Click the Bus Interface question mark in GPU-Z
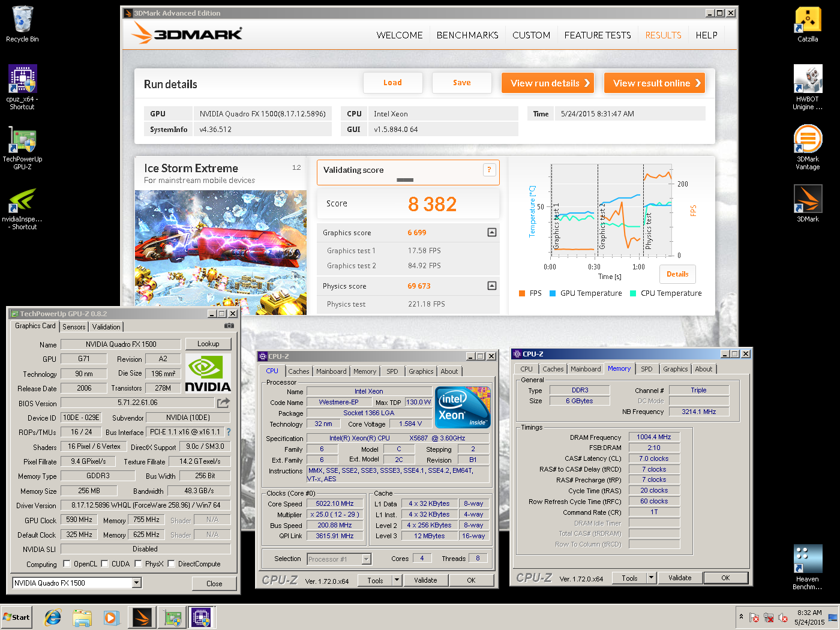This screenshot has width=840, height=630. pyautogui.click(x=228, y=432)
